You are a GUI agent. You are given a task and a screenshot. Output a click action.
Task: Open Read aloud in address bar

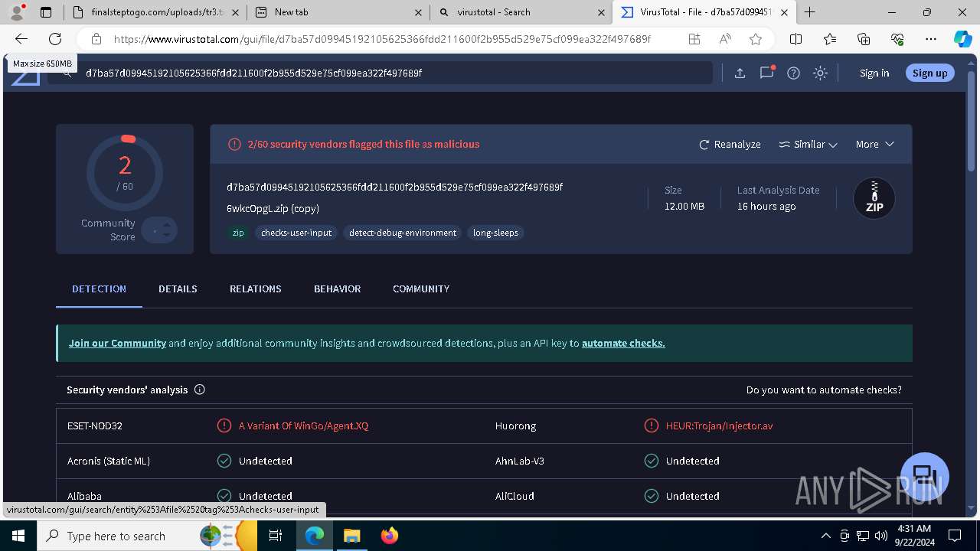pyautogui.click(x=725, y=39)
